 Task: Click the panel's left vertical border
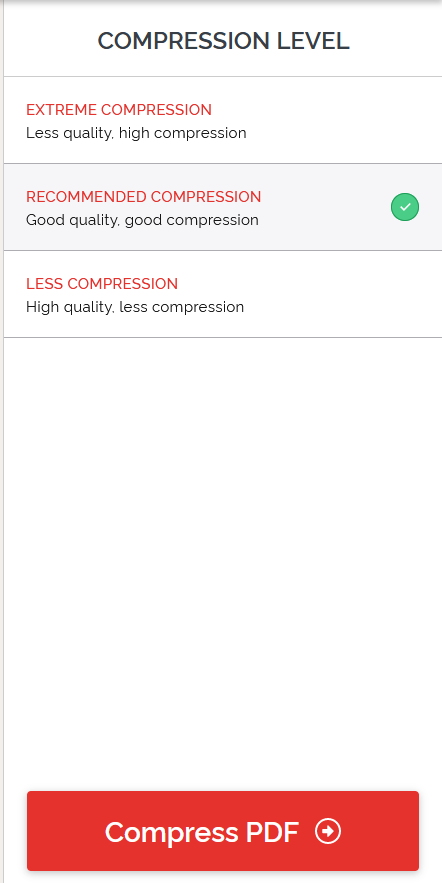point(2,442)
